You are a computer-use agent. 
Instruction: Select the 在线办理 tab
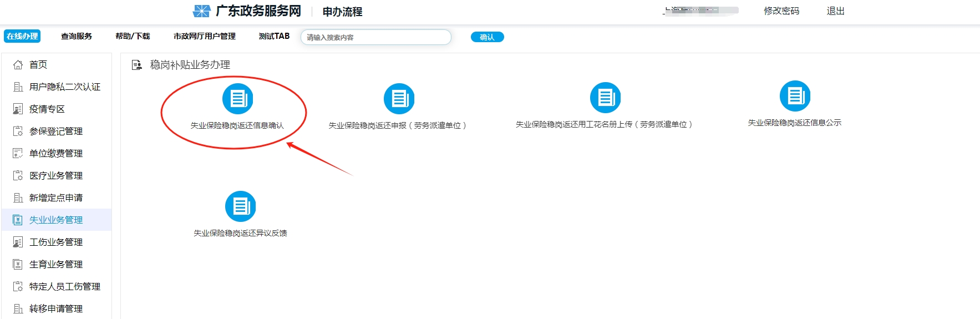(22, 36)
